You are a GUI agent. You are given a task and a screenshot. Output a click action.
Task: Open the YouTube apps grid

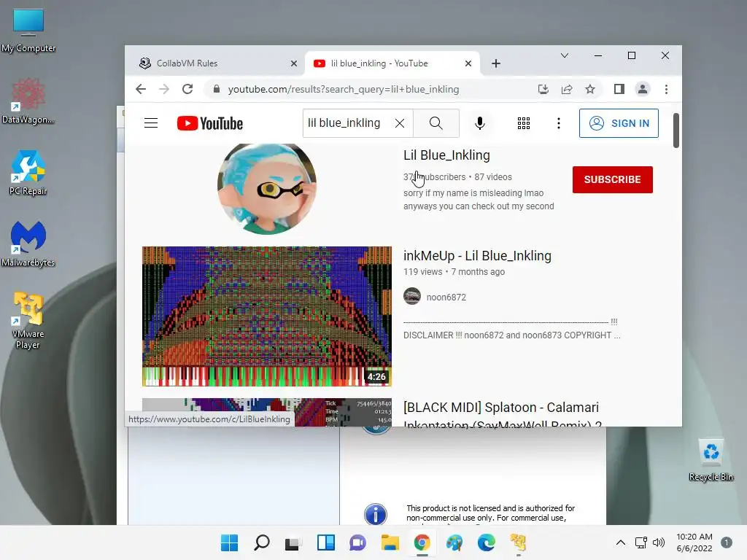[524, 123]
